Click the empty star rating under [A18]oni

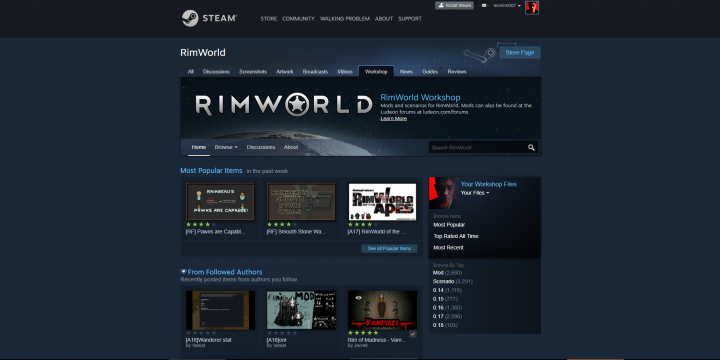pyautogui.click(x=282, y=333)
